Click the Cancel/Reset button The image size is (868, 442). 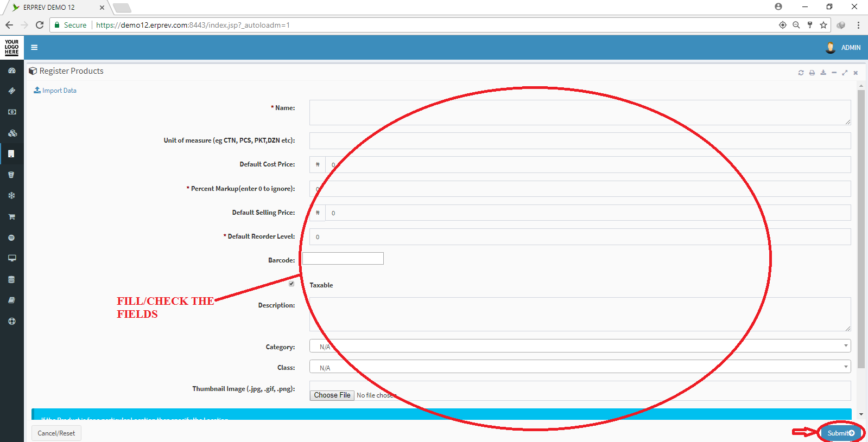[x=56, y=433]
